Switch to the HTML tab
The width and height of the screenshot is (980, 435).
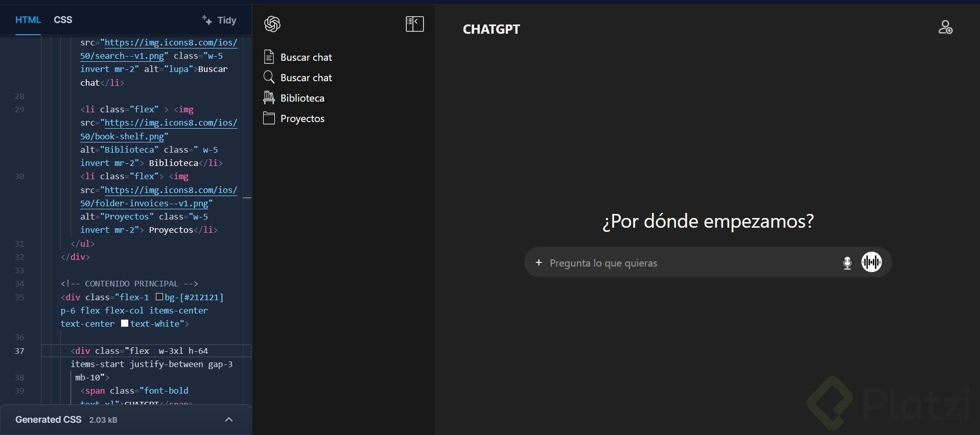pyautogui.click(x=28, y=20)
